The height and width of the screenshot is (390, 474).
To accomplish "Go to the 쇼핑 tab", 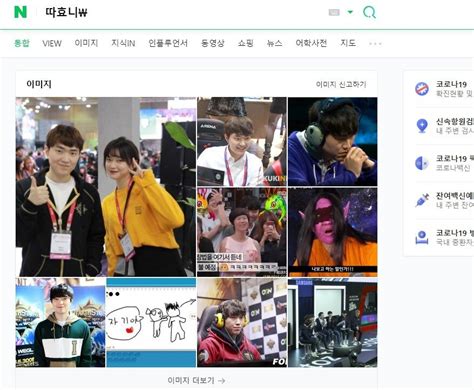I will (246, 43).
